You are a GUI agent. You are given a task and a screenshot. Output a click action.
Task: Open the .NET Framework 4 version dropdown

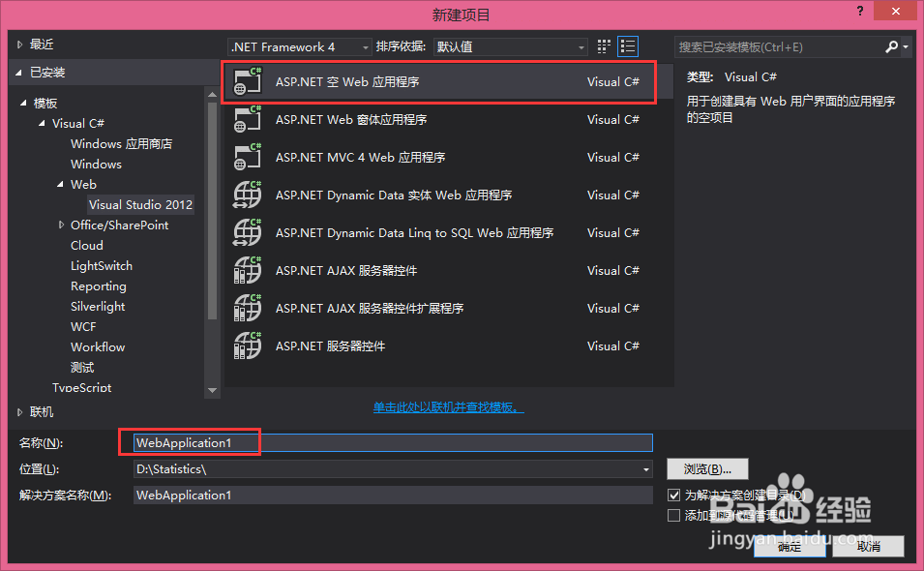(x=299, y=46)
